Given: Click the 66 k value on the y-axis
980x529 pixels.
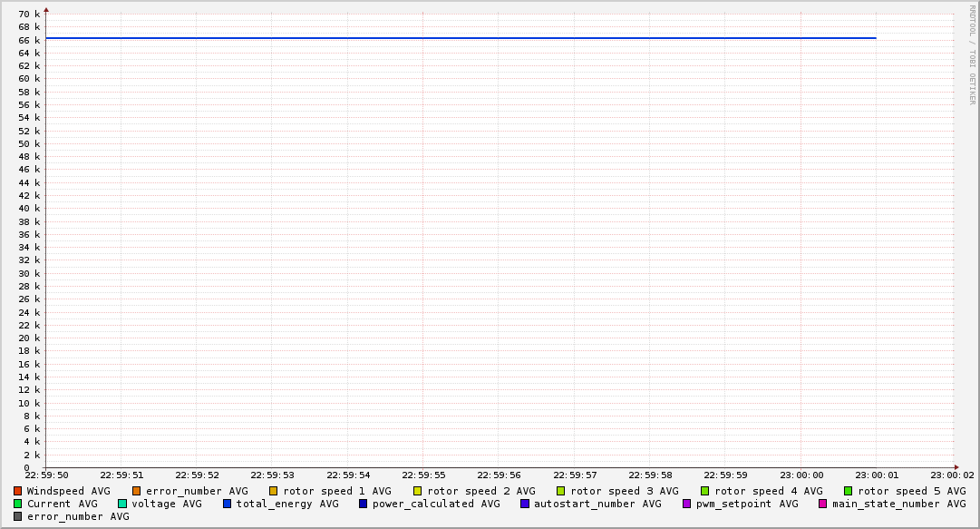Looking at the screenshot, I should point(30,40).
